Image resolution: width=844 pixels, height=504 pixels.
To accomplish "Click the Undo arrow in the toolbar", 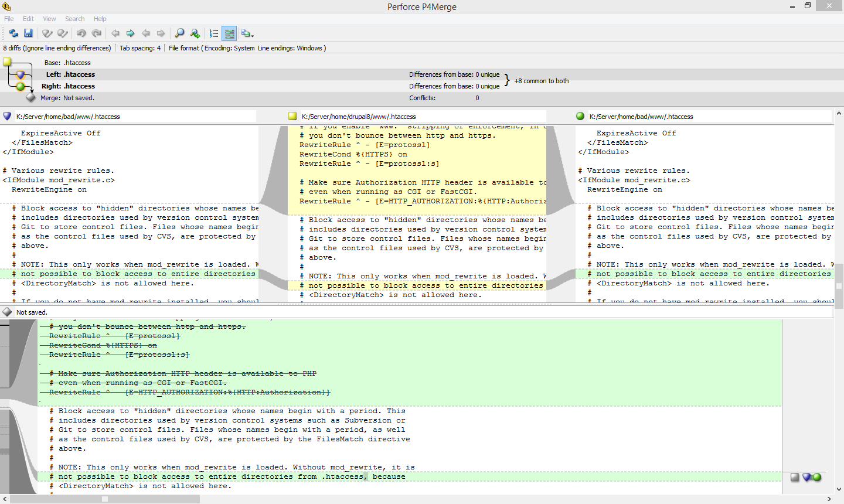I will click(81, 33).
